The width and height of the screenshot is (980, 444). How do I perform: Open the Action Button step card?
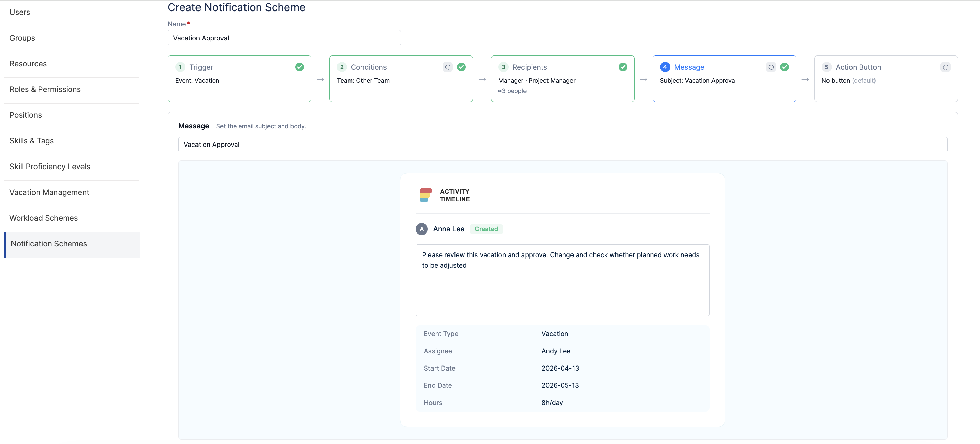(886, 79)
